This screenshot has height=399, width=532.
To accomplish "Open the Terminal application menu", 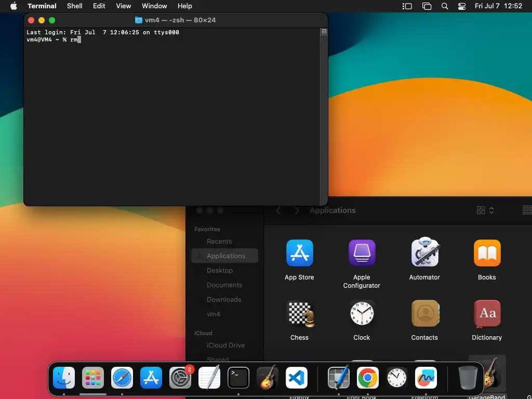I will coord(42,6).
